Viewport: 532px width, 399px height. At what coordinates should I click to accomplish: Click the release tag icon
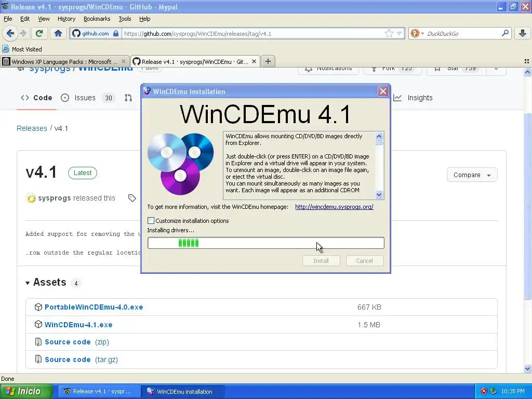pyautogui.click(x=132, y=198)
